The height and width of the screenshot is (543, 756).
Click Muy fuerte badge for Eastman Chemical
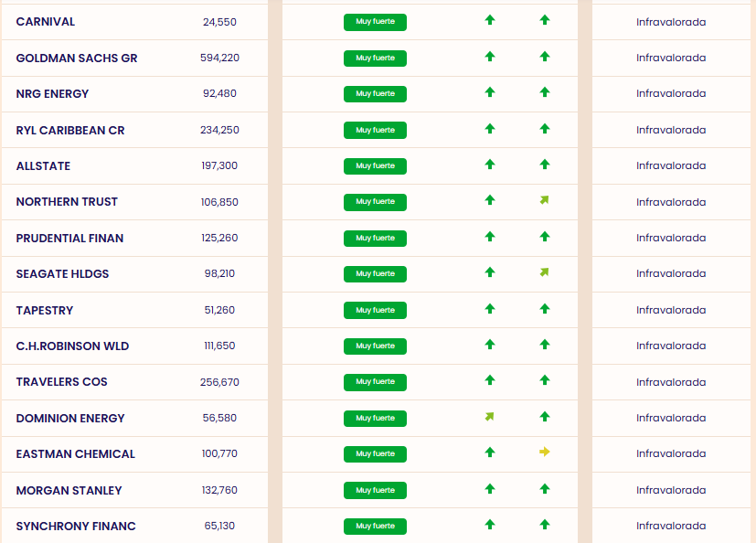point(375,453)
